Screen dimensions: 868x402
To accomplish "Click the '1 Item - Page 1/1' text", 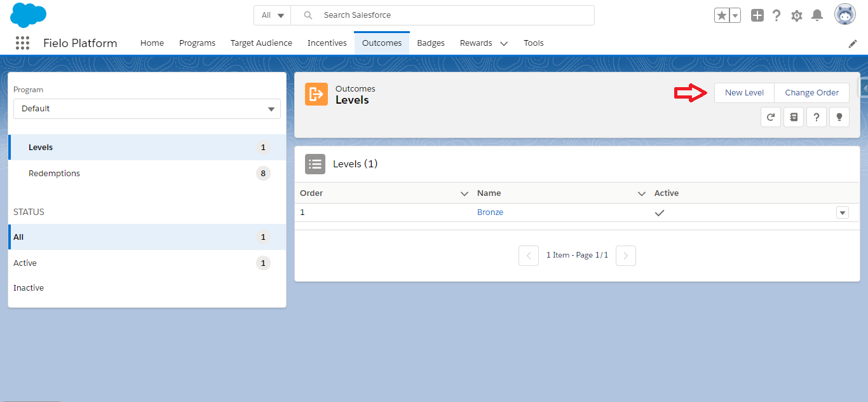I will pos(577,255).
